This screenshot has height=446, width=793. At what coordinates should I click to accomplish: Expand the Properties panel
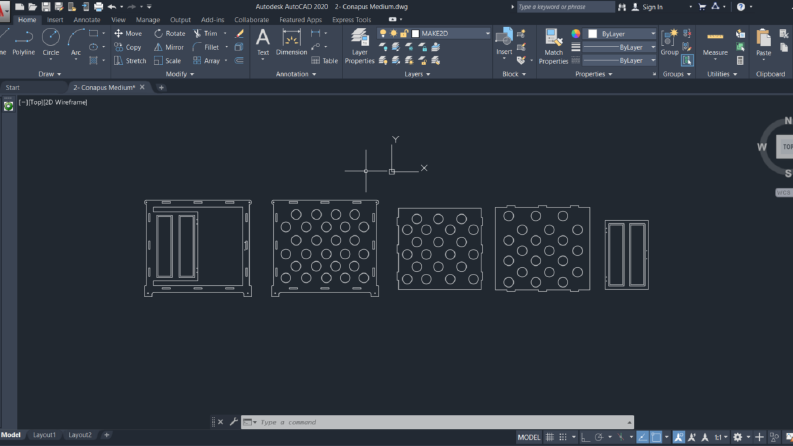[594, 74]
